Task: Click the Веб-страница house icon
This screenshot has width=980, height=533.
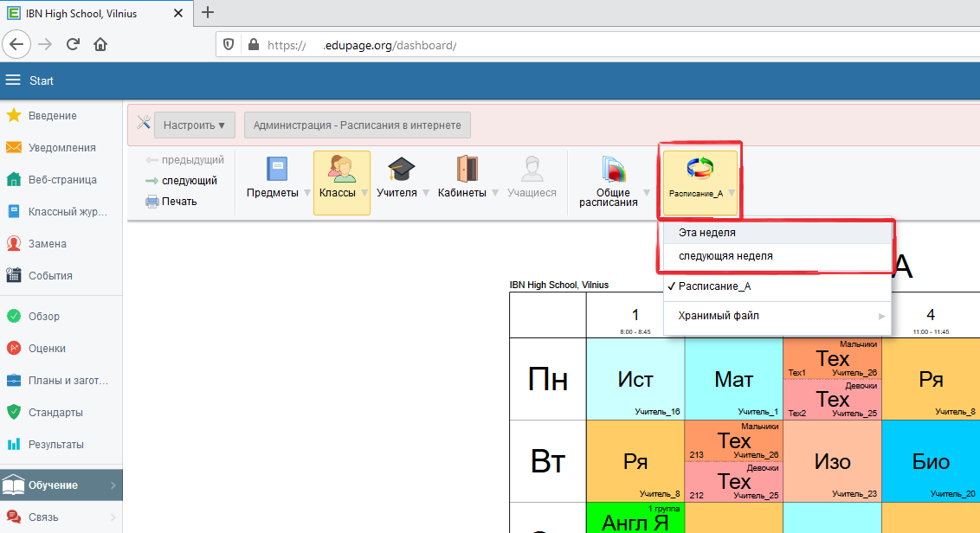Action: [x=14, y=179]
